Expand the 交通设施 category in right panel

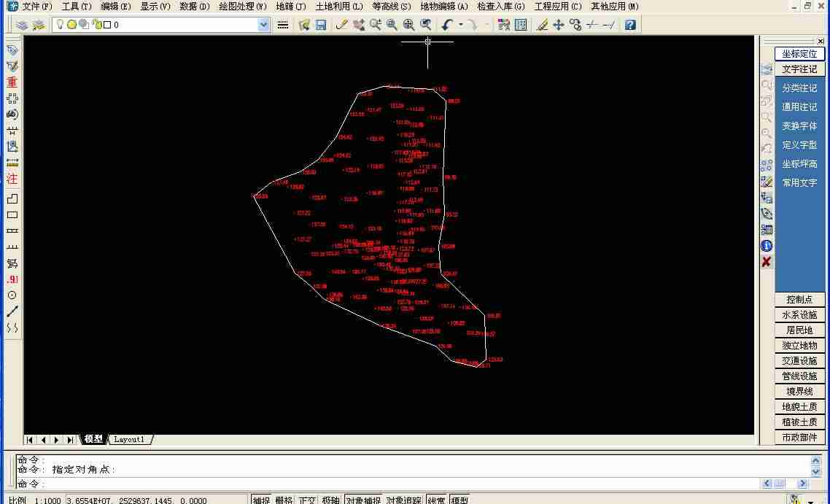(799, 361)
